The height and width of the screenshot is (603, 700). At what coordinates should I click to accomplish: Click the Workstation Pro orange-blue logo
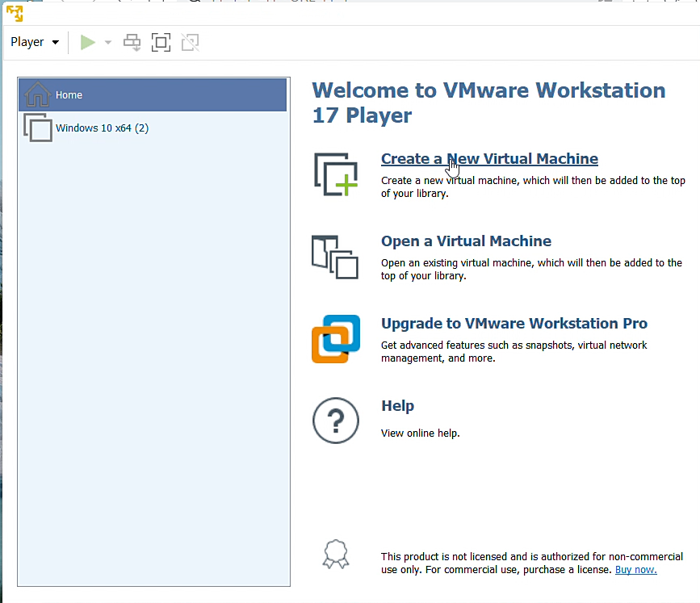336,339
